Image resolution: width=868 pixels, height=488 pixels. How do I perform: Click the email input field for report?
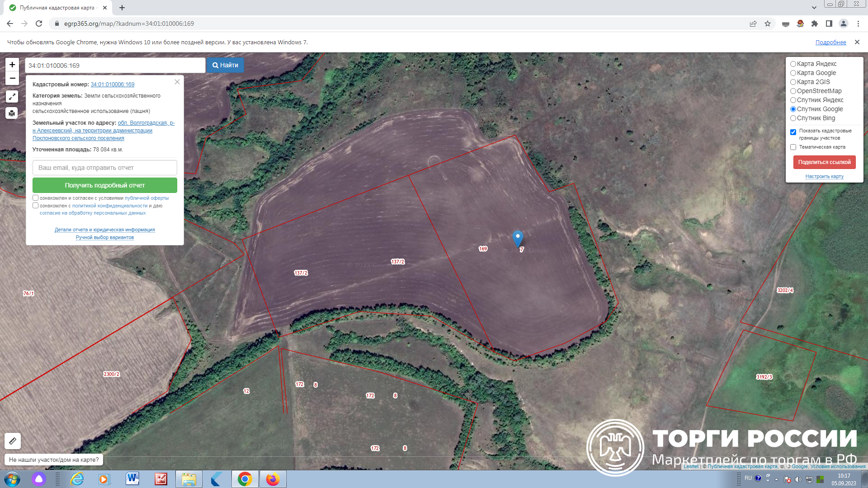pyautogui.click(x=105, y=168)
